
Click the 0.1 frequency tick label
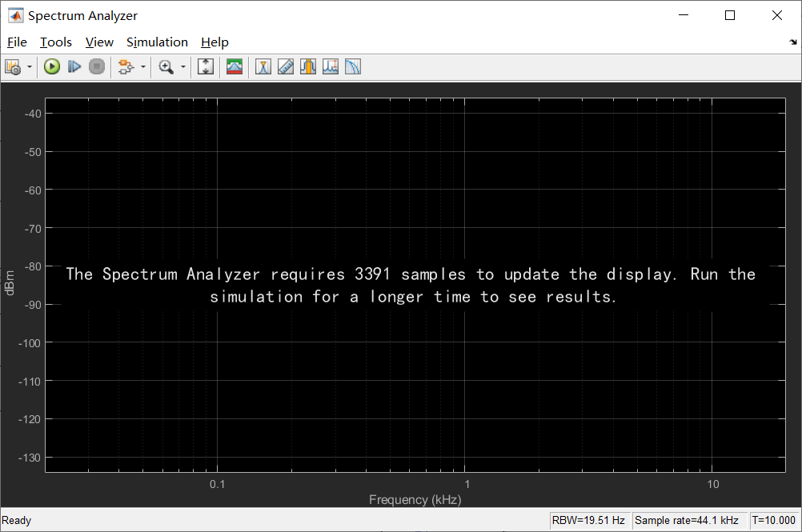[218, 484]
